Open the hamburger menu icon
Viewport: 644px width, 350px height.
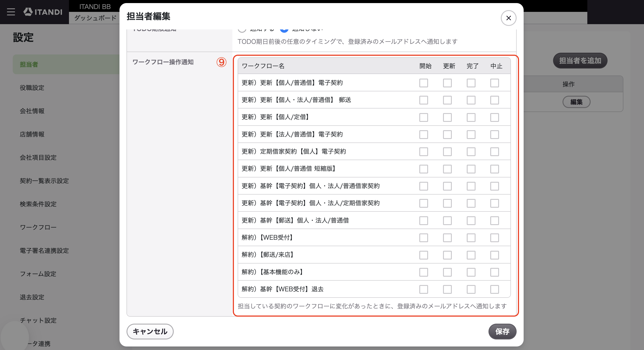pos(11,12)
